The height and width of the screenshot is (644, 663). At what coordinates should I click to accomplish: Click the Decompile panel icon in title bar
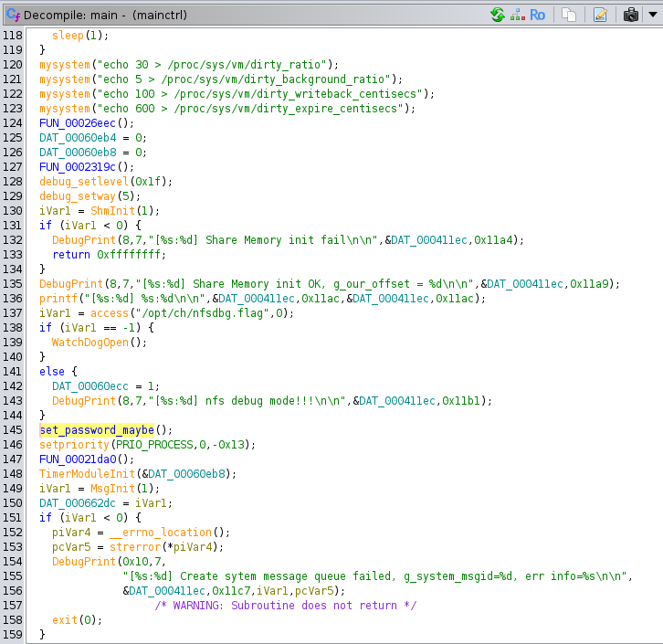[x=13, y=15]
